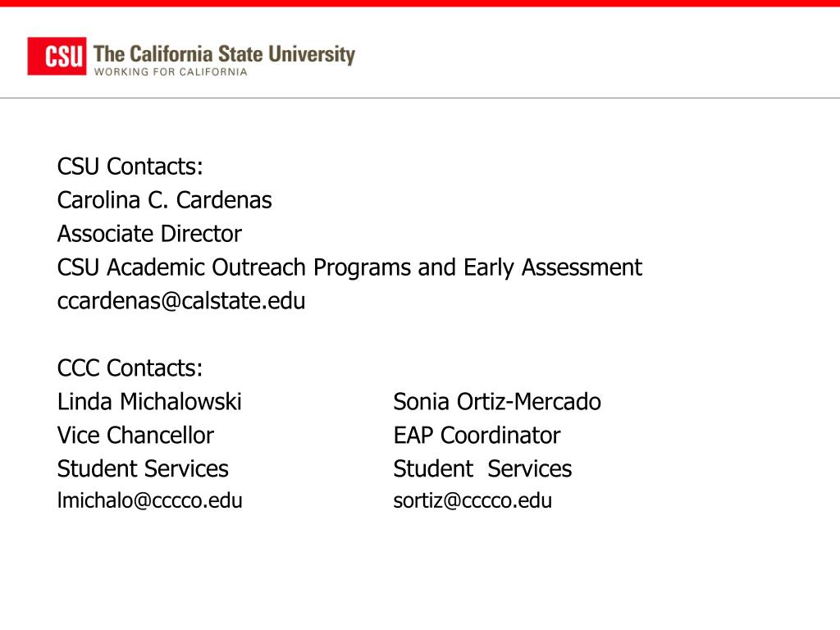Select the name Sonia Ortiz-Mercado

(x=497, y=402)
